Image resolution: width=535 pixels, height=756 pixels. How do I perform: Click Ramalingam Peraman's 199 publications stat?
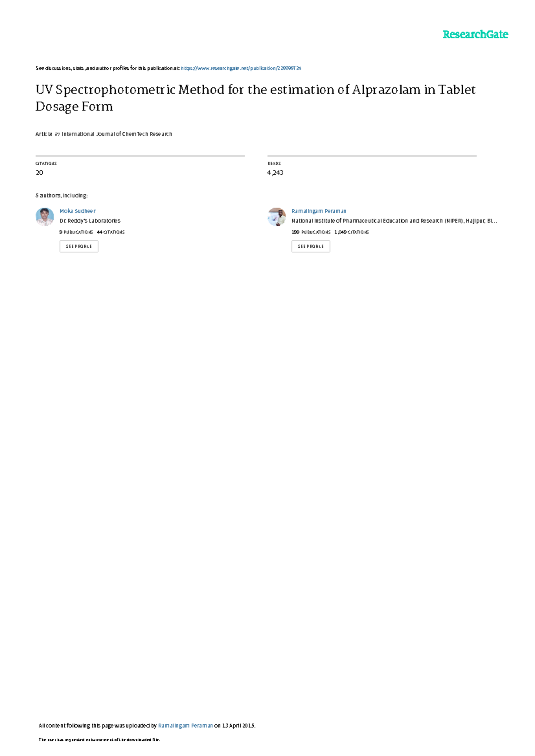311,232
